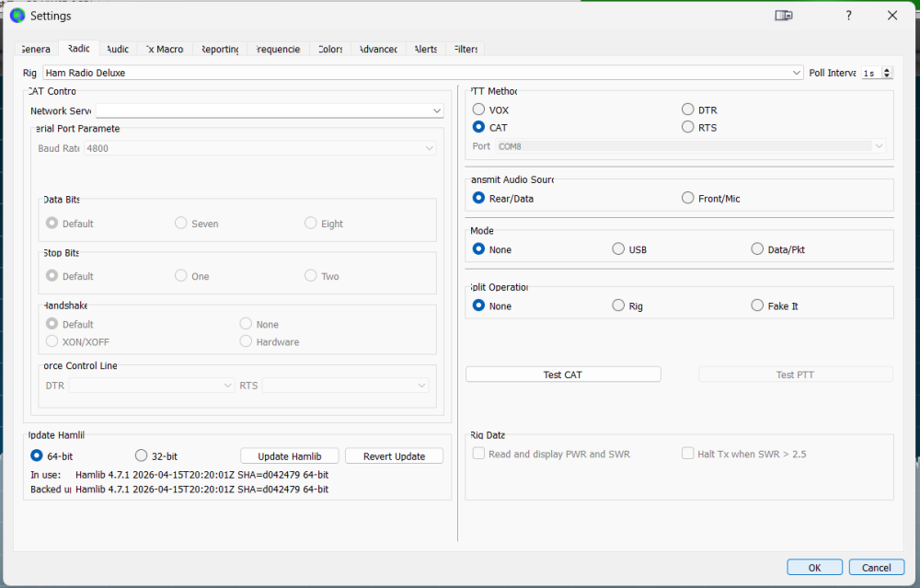Set Mode to Data/Pkt

778,249
